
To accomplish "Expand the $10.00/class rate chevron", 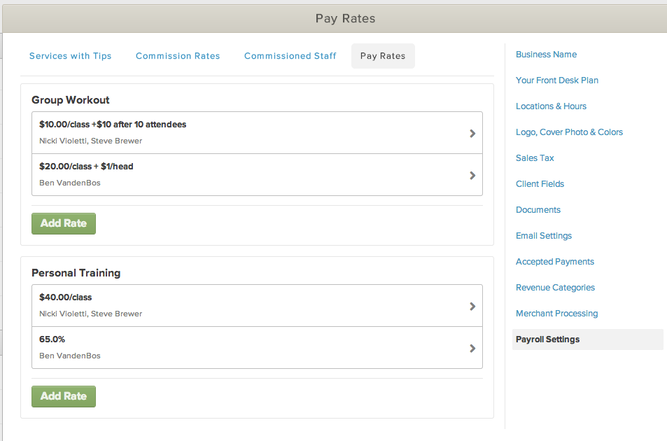I will point(472,133).
